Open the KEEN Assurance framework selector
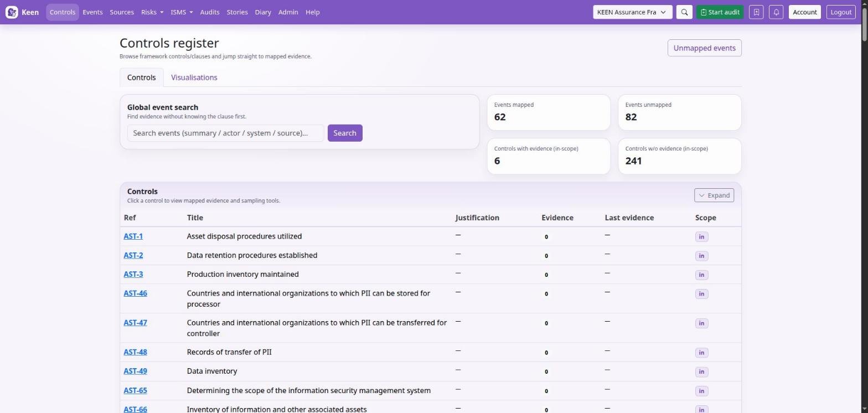 (x=633, y=12)
